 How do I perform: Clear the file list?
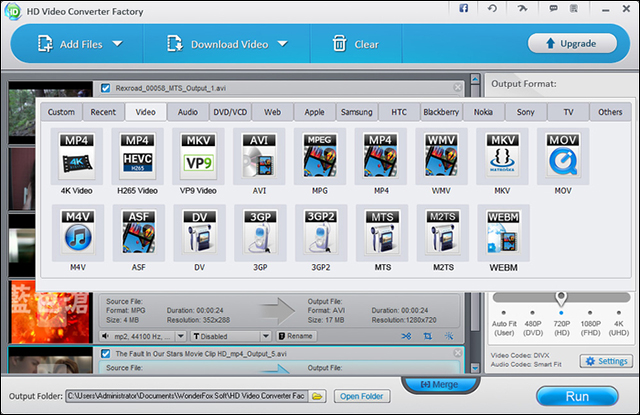point(355,44)
